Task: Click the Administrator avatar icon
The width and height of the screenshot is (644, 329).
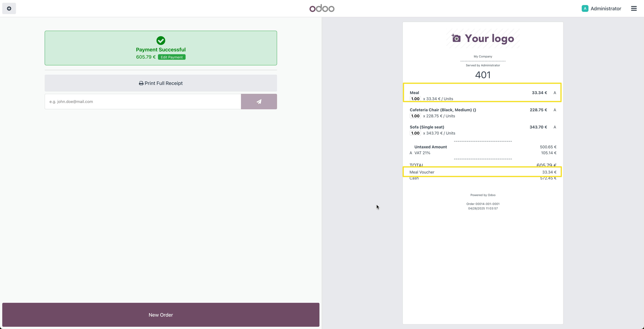Action: (x=585, y=8)
